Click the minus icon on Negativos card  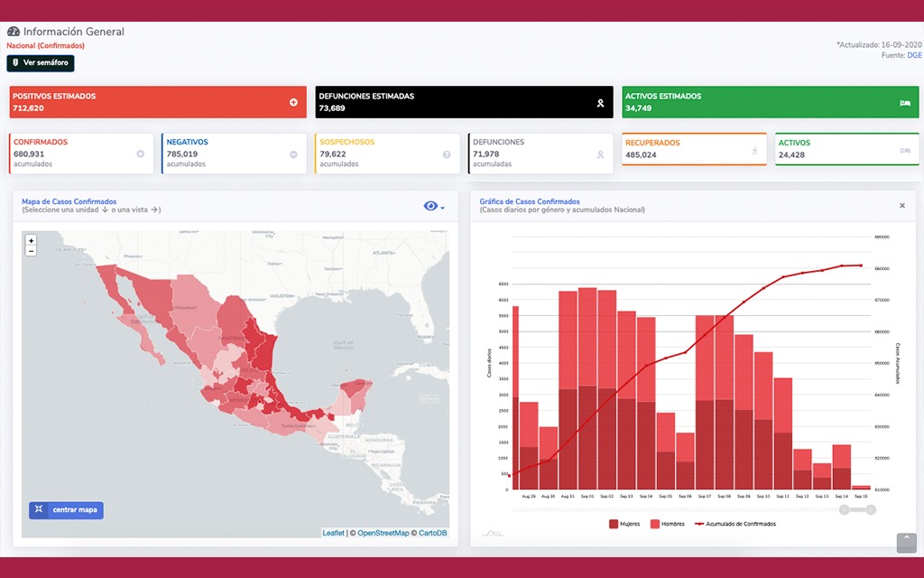click(293, 154)
